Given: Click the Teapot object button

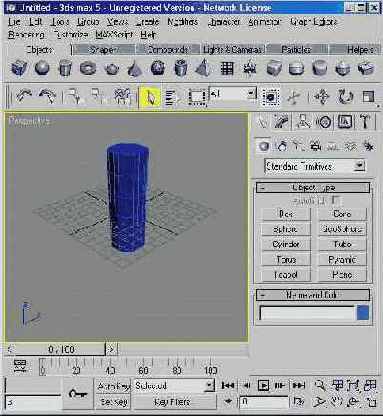Looking at the screenshot, I should pyautogui.click(x=286, y=275).
